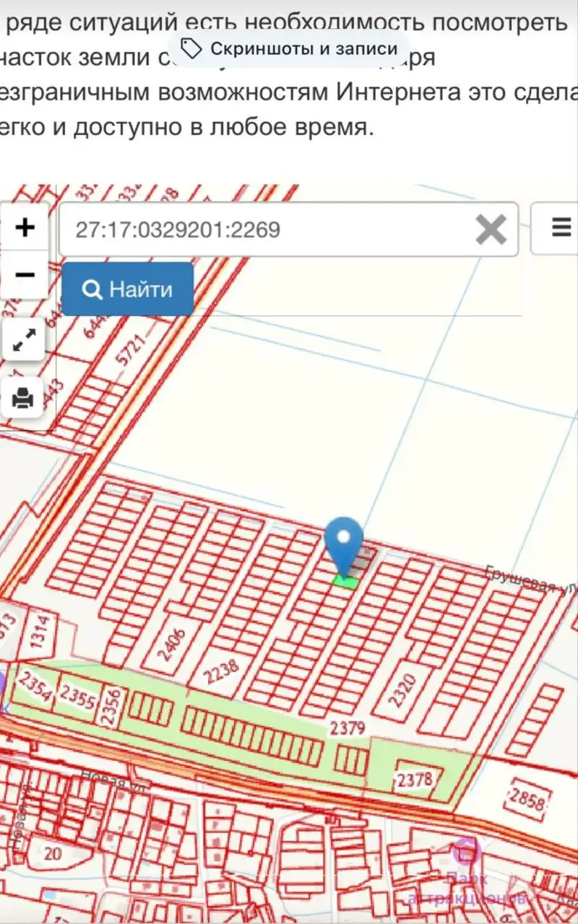Select the green highlighted parcel

pyautogui.click(x=346, y=582)
